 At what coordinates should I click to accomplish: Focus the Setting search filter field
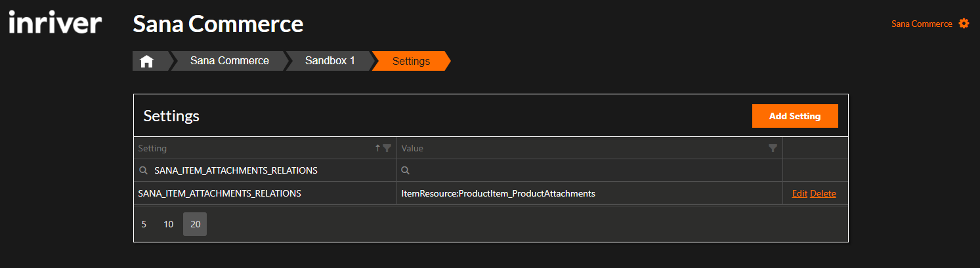pos(265,170)
